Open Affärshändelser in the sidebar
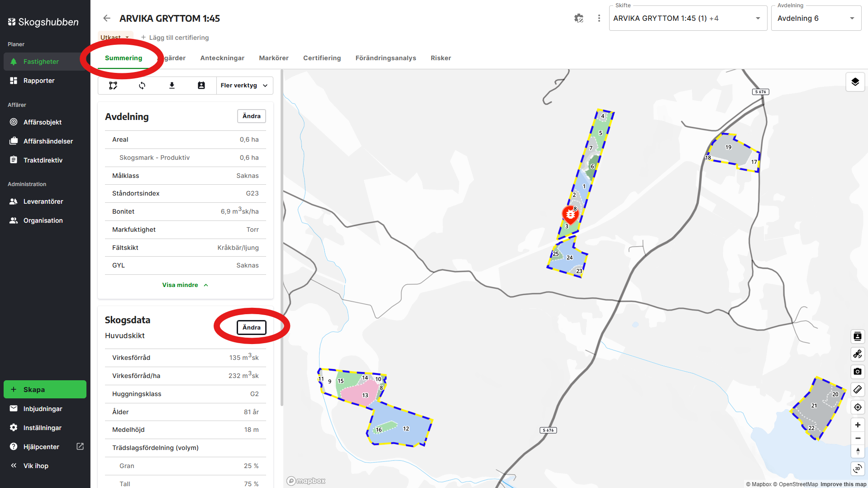The height and width of the screenshot is (488, 868). pyautogui.click(x=45, y=141)
